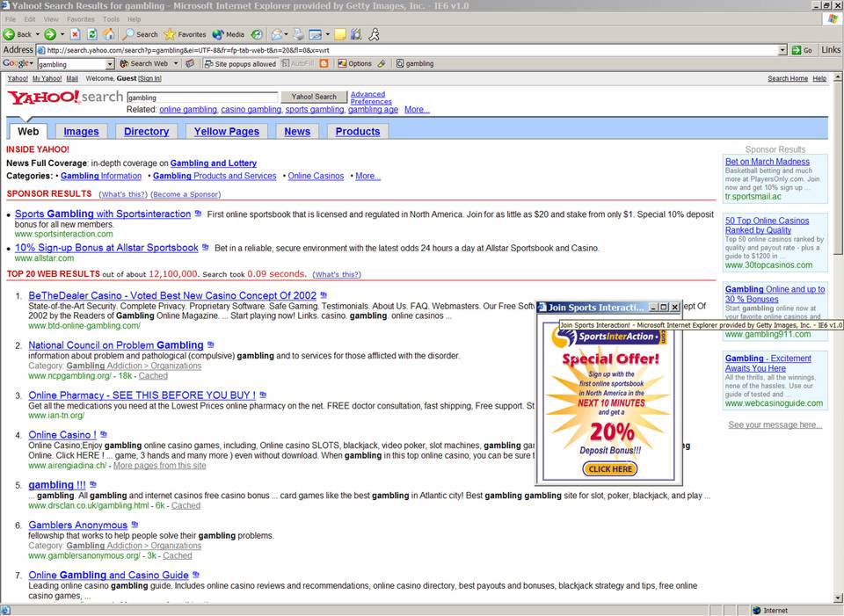Click the Refresh page icon
844x616 pixels.
[91, 34]
